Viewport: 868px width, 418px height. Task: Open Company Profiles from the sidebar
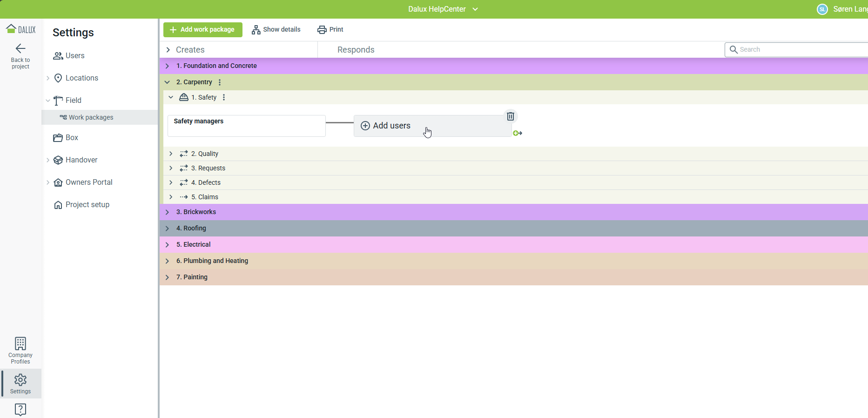(20, 350)
